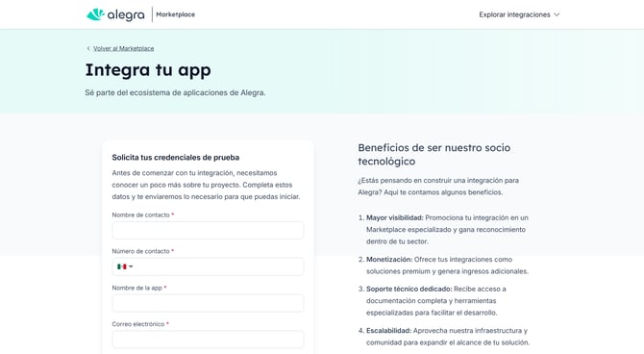The image size is (644, 354).
Task: Click the chevron beside Explorar integraciones
Action: pos(557,14)
